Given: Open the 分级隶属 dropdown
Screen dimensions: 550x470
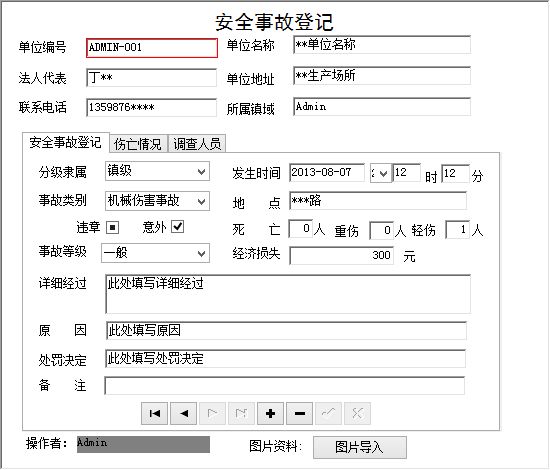Looking at the screenshot, I should coord(201,172).
